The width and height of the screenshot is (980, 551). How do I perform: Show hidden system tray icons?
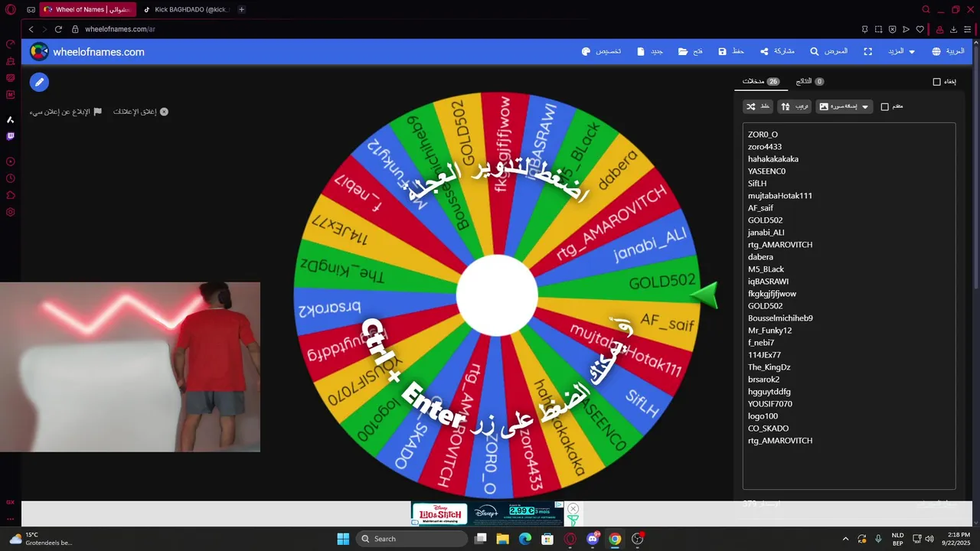pyautogui.click(x=845, y=539)
